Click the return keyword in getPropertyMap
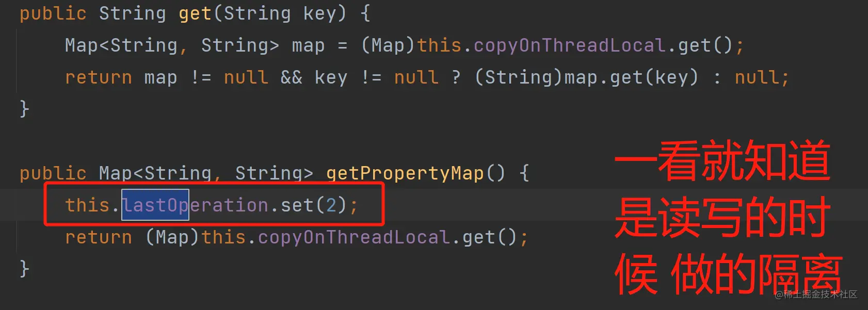 (x=99, y=238)
